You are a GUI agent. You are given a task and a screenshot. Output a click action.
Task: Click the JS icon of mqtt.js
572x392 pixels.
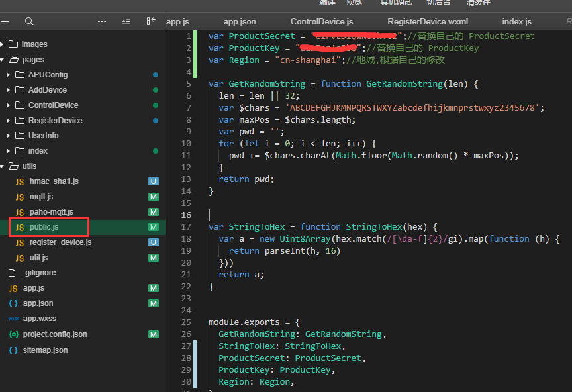pos(20,197)
